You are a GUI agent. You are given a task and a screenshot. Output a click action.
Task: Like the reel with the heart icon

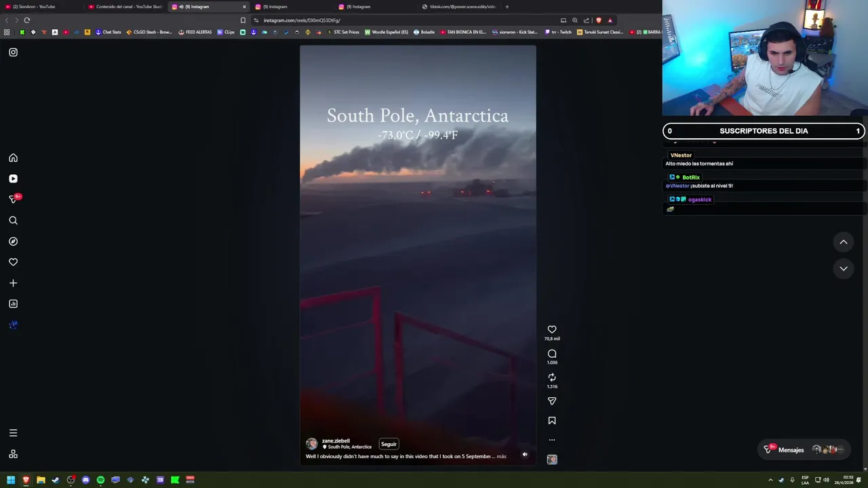(x=552, y=329)
